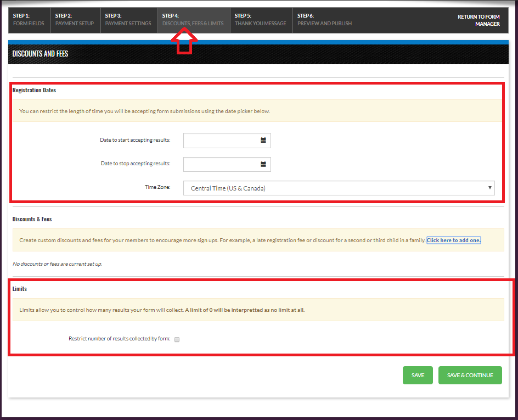Click the Time Zone dropdown arrow
This screenshot has width=518, height=420.
coord(489,188)
